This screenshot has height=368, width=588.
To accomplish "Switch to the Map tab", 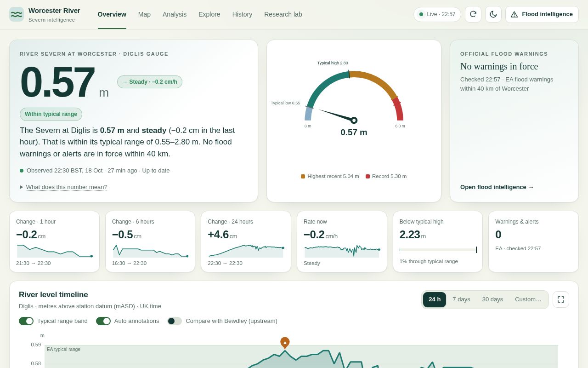I will click(144, 14).
